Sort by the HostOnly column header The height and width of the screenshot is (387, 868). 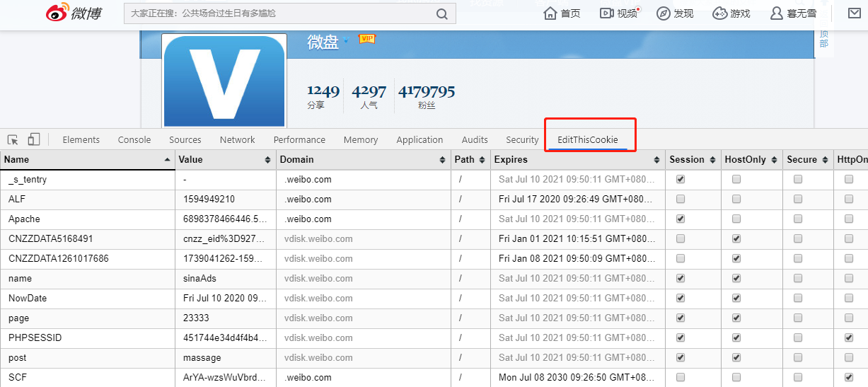coord(751,159)
